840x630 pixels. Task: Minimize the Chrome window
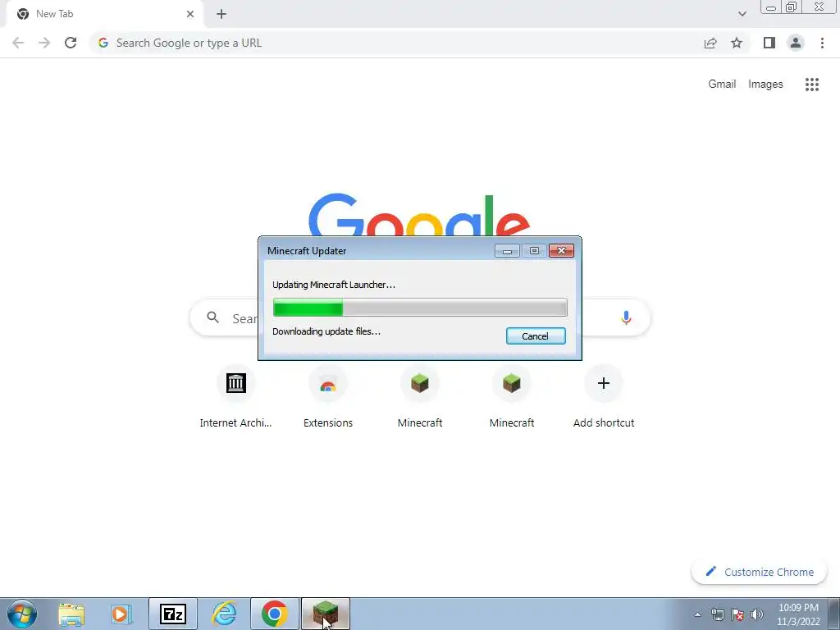pyautogui.click(x=771, y=7)
